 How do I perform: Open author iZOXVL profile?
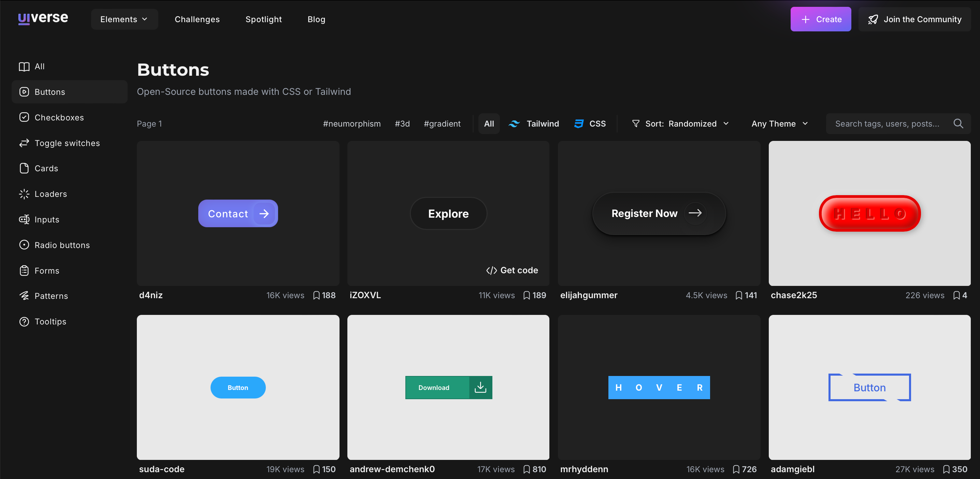(365, 295)
